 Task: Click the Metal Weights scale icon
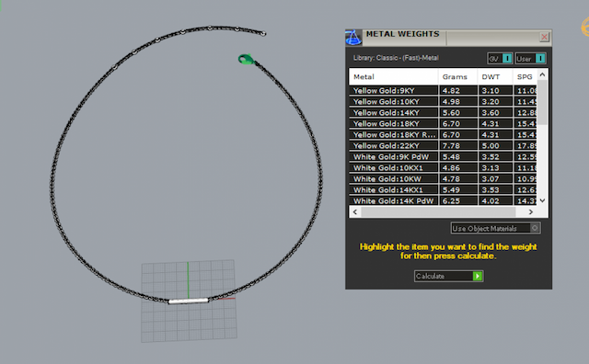click(x=353, y=38)
